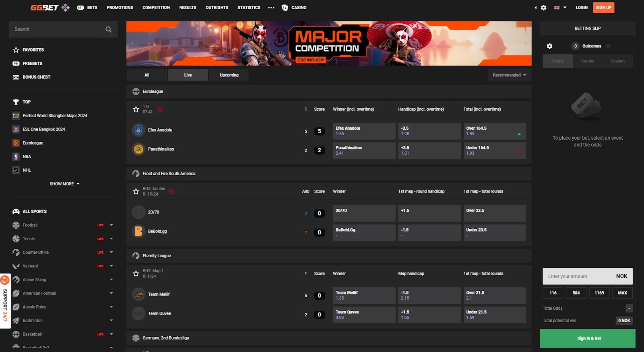The height and width of the screenshot is (352, 644).
Task: Toggle Efes Anadolu winner odds 1.55
Action: (x=364, y=131)
